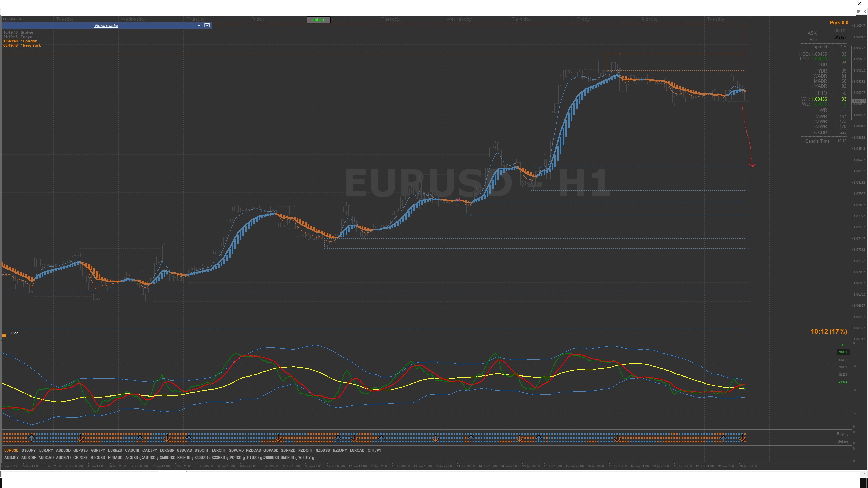Close the News reader panel

[x=207, y=26]
